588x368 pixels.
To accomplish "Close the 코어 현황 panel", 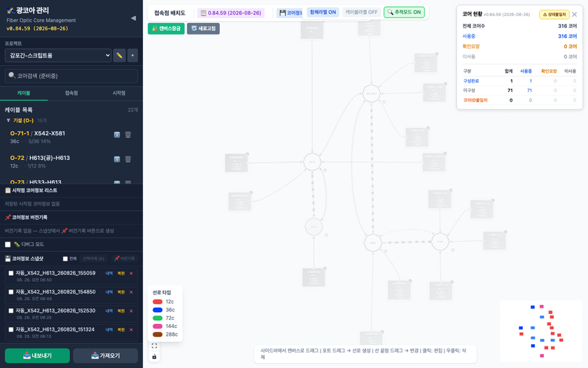I will [x=575, y=15].
